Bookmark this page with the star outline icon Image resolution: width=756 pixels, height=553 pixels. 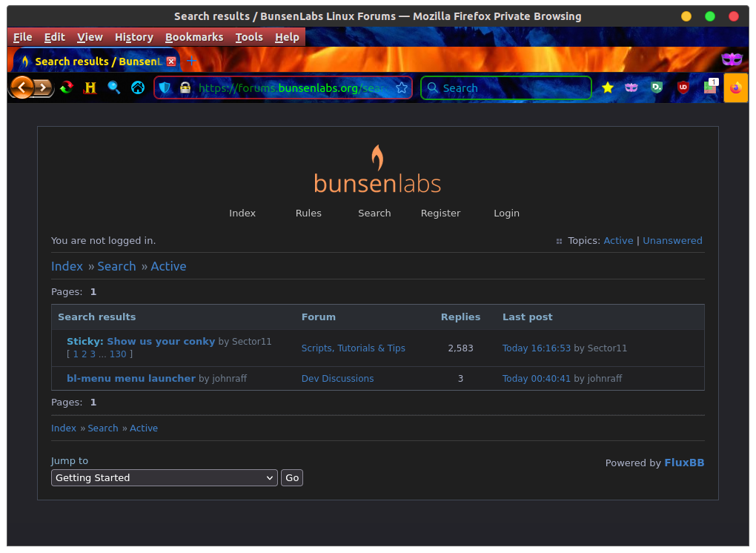(x=402, y=87)
